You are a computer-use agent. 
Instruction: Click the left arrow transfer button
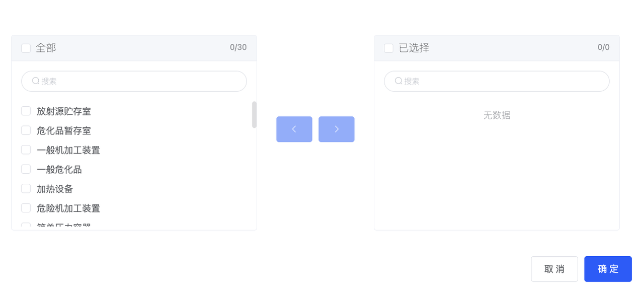click(x=294, y=129)
